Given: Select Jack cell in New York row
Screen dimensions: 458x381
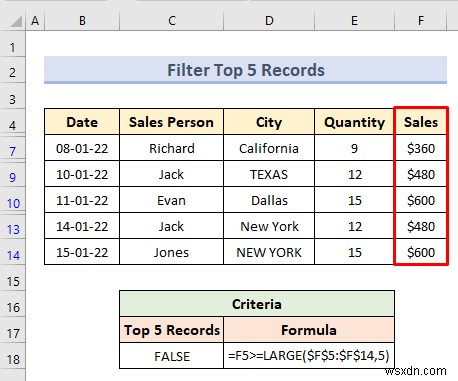Looking at the screenshot, I should pos(171,226).
